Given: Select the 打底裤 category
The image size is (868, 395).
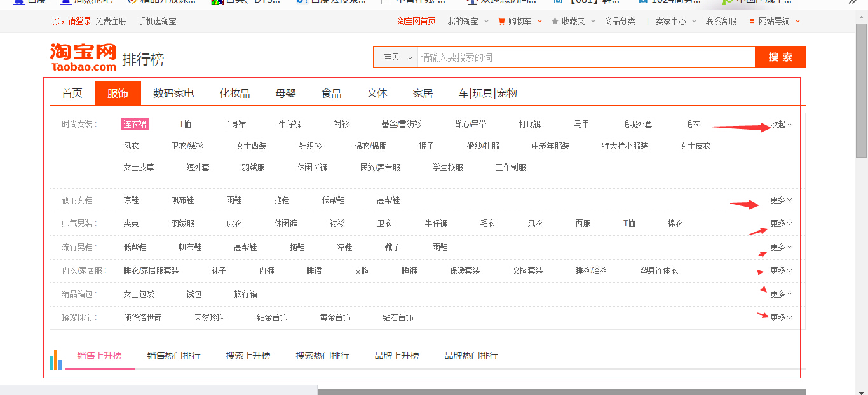Looking at the screenshot, I should pyautogui.click(x=530, y=124).
